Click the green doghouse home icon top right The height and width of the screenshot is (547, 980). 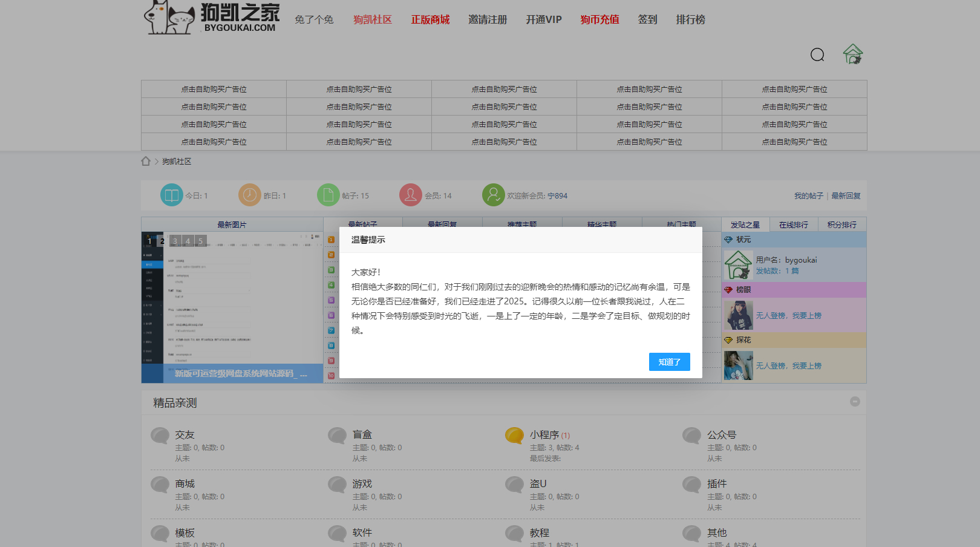853,54
